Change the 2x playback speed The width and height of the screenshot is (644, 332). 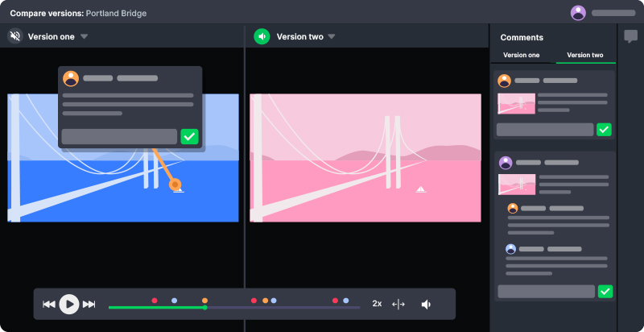(377, 304)
